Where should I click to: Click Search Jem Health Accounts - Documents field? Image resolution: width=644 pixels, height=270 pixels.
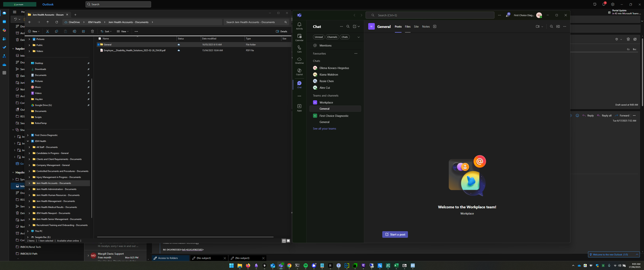tap(256, 22)
